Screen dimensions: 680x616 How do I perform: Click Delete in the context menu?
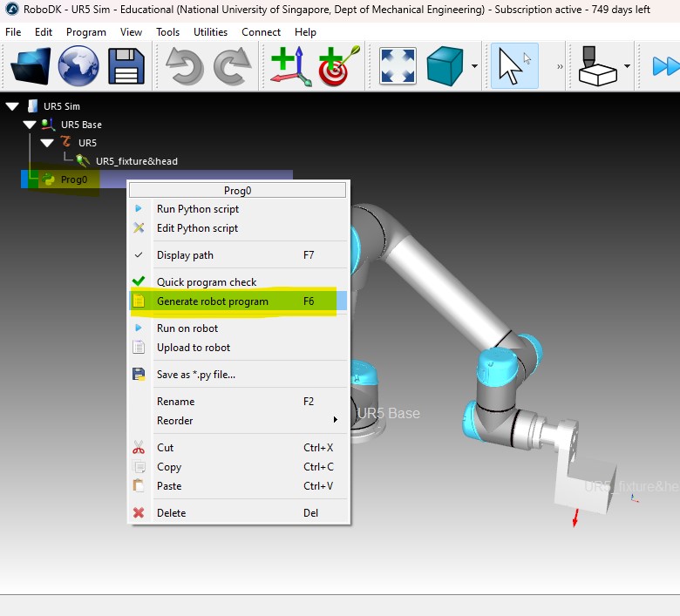tap(171, 513)
